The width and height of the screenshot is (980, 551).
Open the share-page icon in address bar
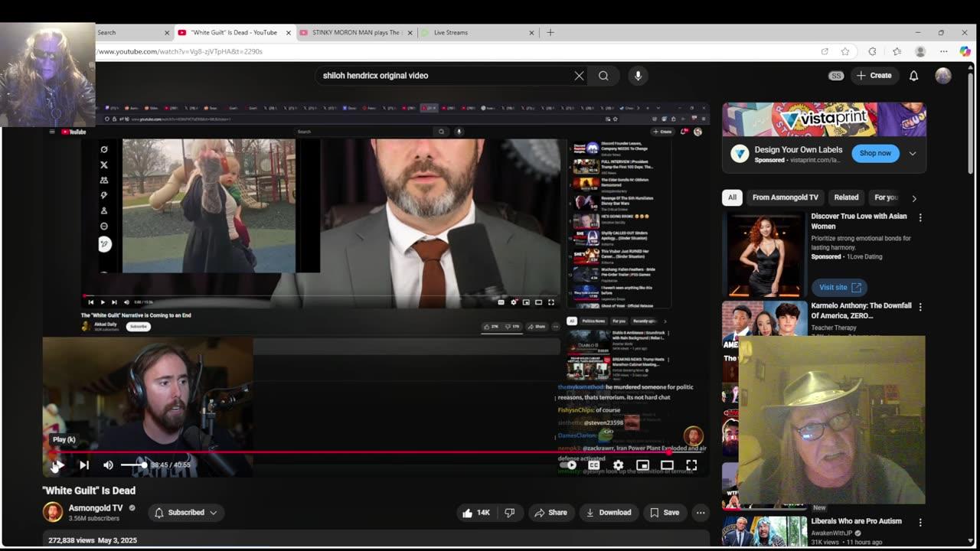pyautogui.click(x=825, y=51)
